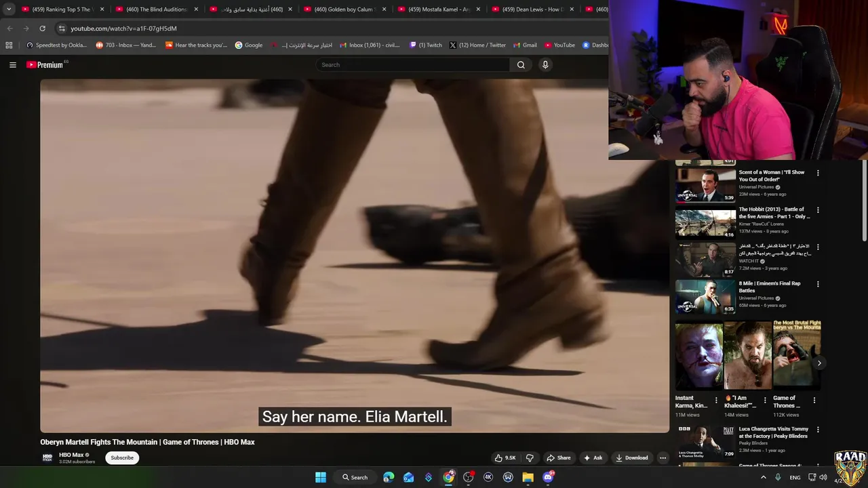Screen dimensions: 868x488
Task: Open The Hobbit Battle of five Armies thumbnail
Action: coord(705,222)
